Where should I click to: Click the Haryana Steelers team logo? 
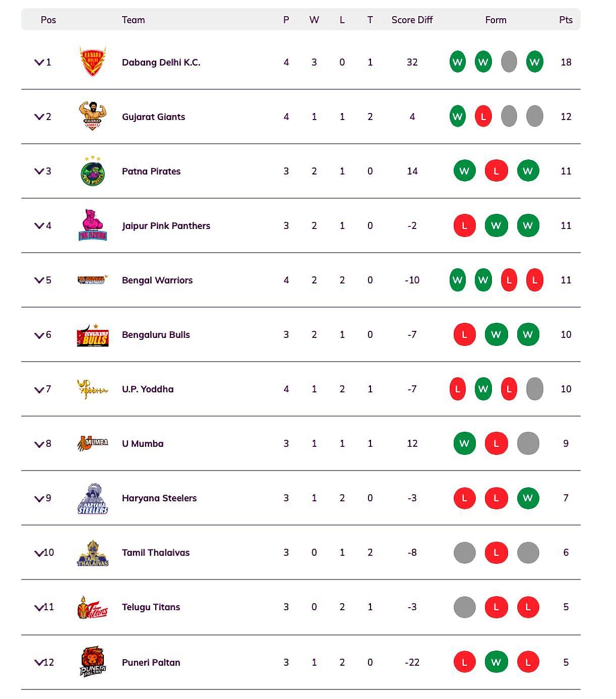[93, 499]
